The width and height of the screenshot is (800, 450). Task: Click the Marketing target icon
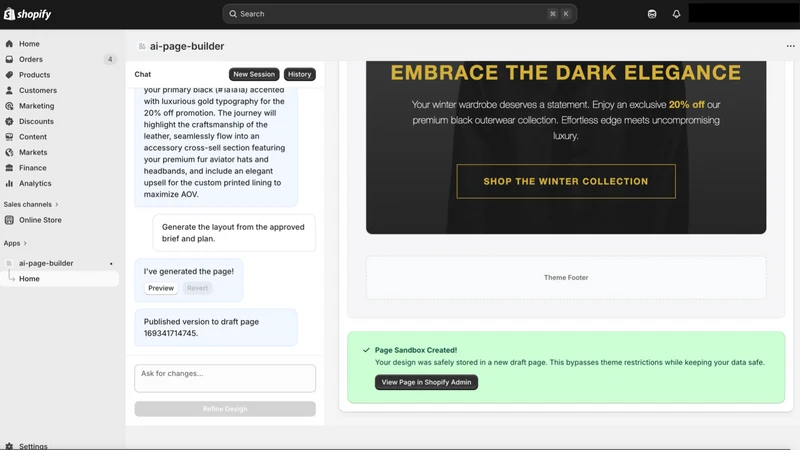point(9,106)
